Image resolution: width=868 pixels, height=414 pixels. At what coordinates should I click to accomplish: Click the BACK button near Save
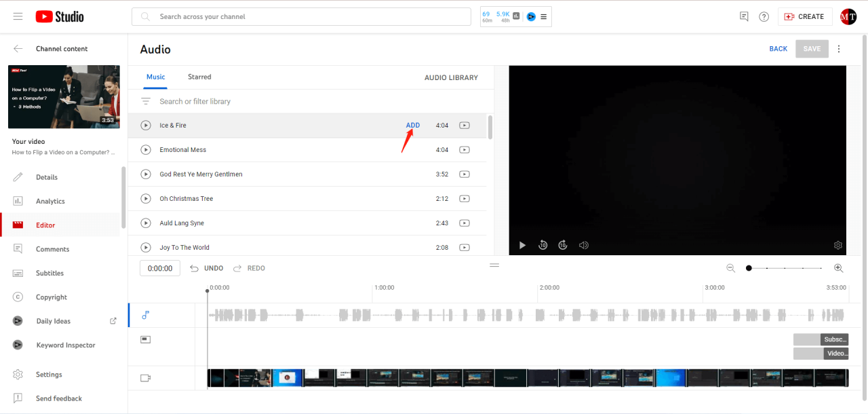pos(778,48)
